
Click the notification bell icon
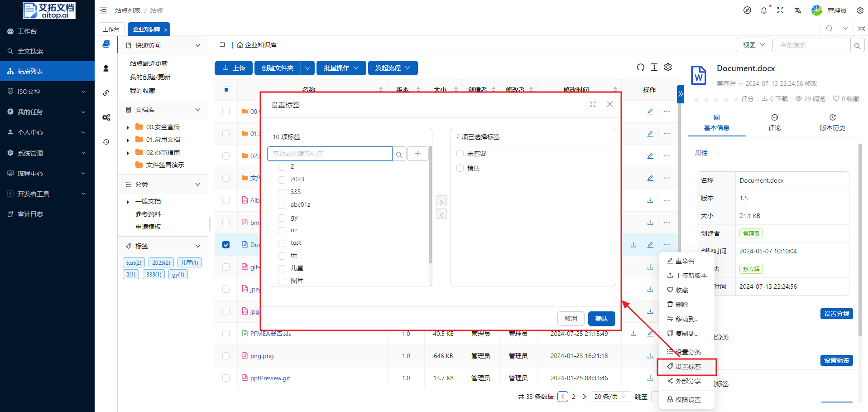click(x=764, y=10)
